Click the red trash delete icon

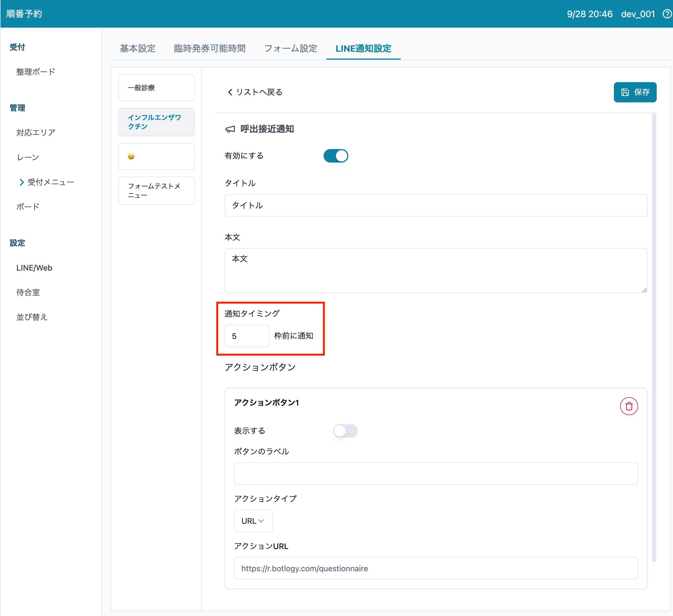[x=629, y=406]
